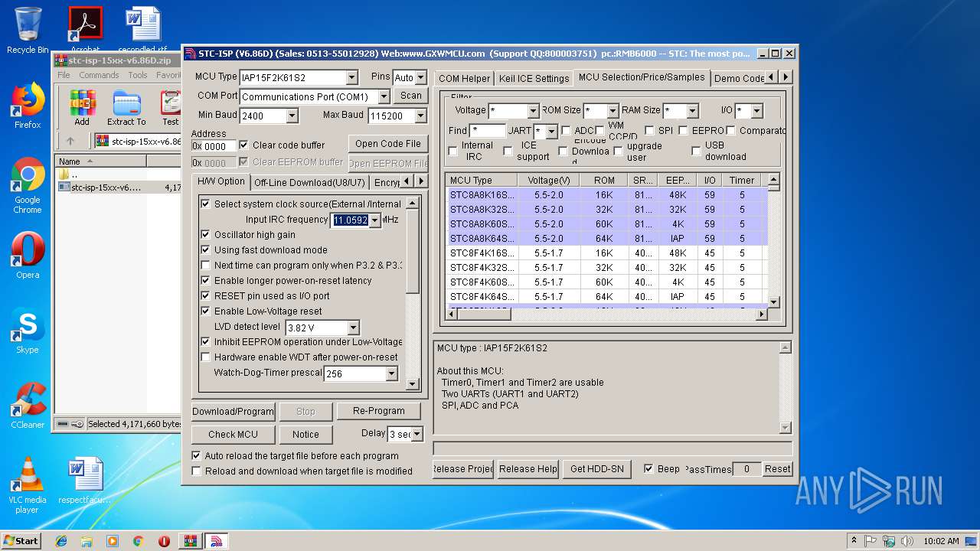Click the MCU table vertical scrollbar
Image resolution: width=980 pixels, height=551 pixels.
[x=773, y=242]
